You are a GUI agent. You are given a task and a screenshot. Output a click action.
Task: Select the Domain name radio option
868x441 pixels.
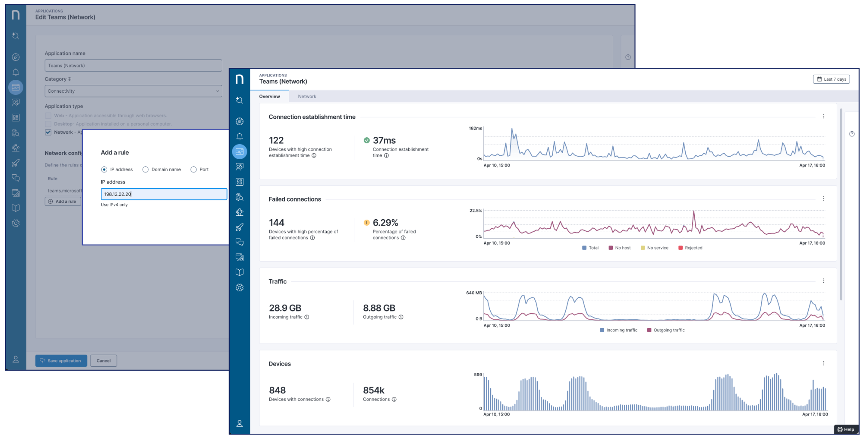point(146,170)
